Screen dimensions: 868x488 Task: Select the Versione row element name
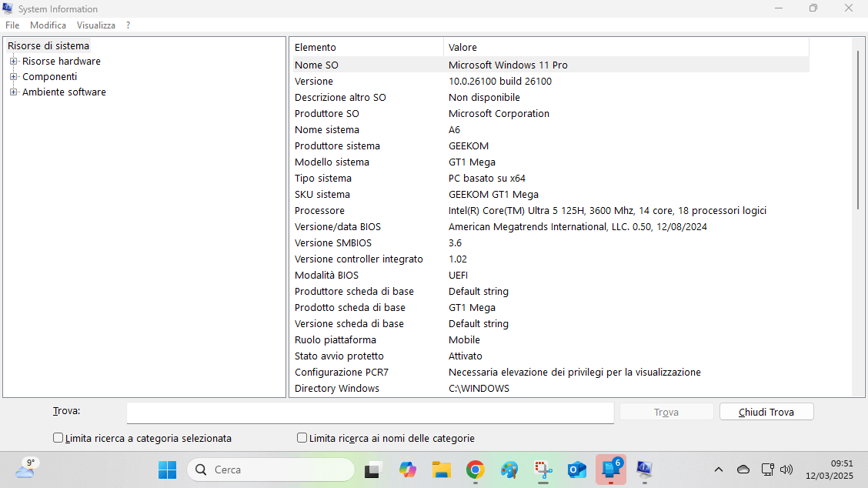click(x=314, y=82)
